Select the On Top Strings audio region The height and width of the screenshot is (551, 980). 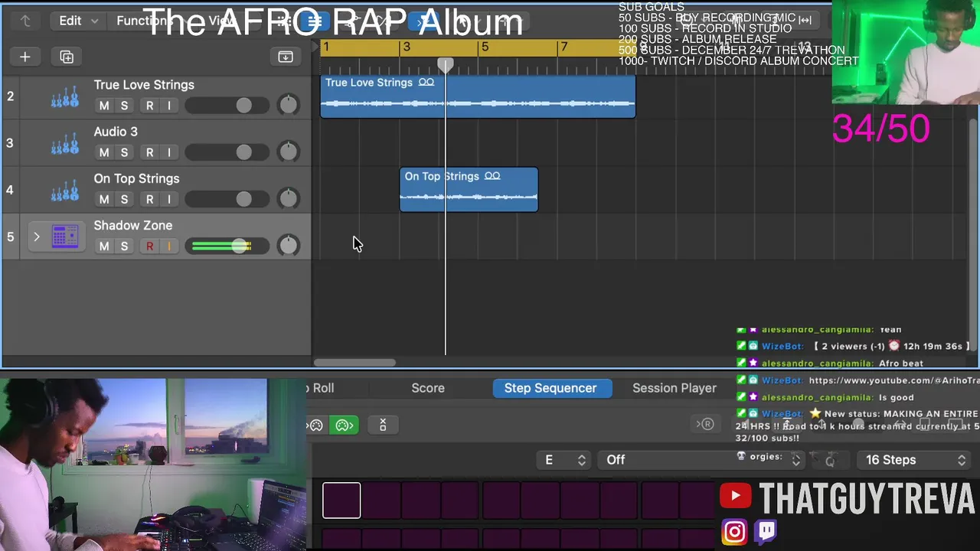tap(469, 190)
